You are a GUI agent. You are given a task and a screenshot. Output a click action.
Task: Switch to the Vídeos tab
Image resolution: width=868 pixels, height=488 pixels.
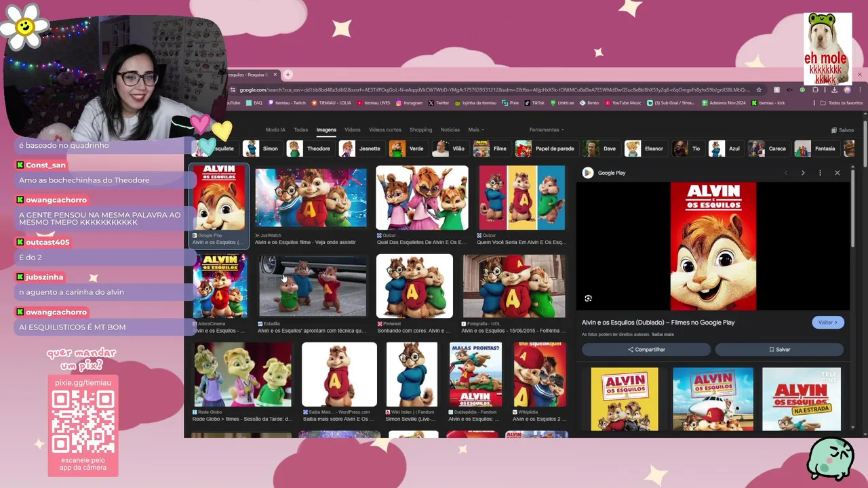(353, 129)
